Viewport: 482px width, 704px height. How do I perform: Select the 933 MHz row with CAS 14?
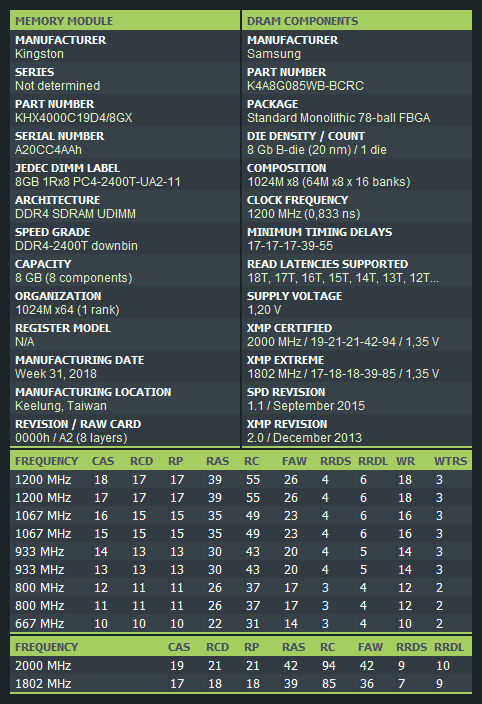click(241, 551)
